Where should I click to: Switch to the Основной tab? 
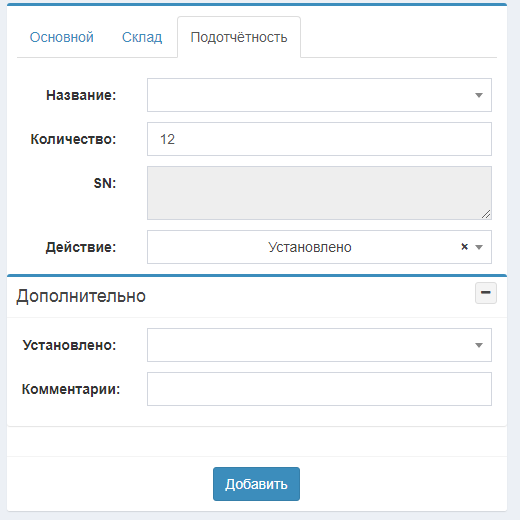point(62,37)
